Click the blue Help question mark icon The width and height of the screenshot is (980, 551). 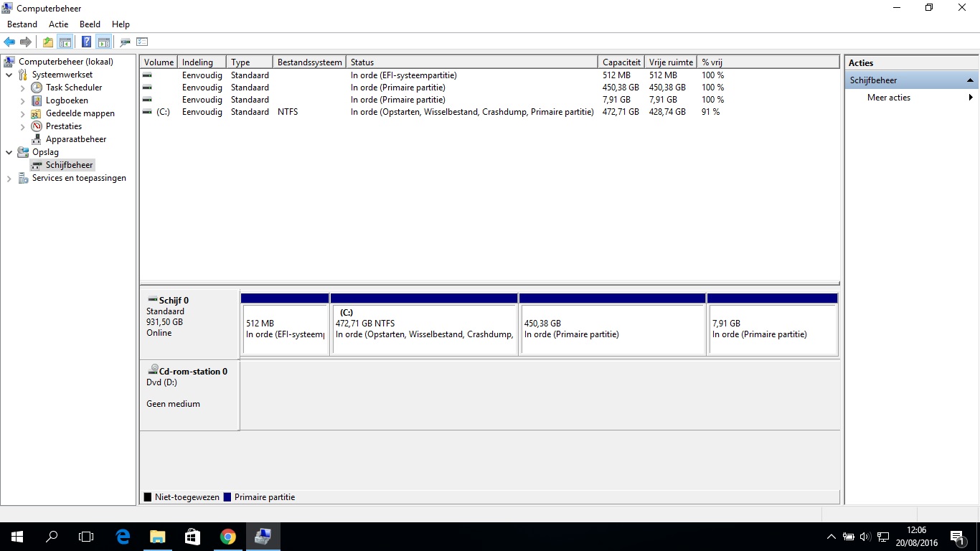pyautogui.click(x=86, y=42)
